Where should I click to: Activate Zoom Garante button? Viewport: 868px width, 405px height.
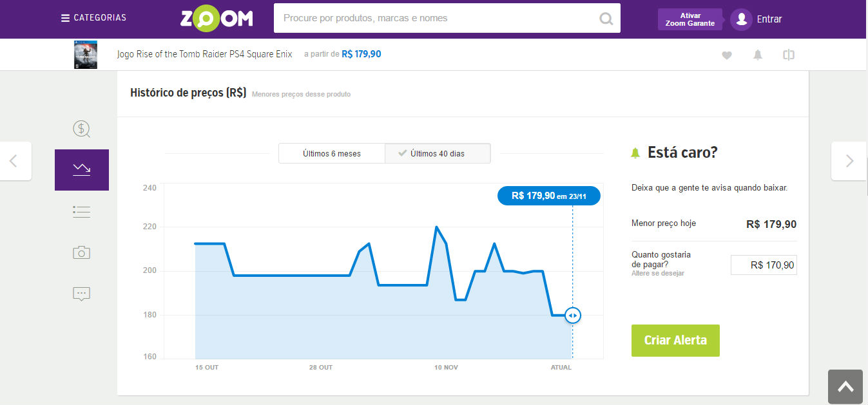[690, 19]
